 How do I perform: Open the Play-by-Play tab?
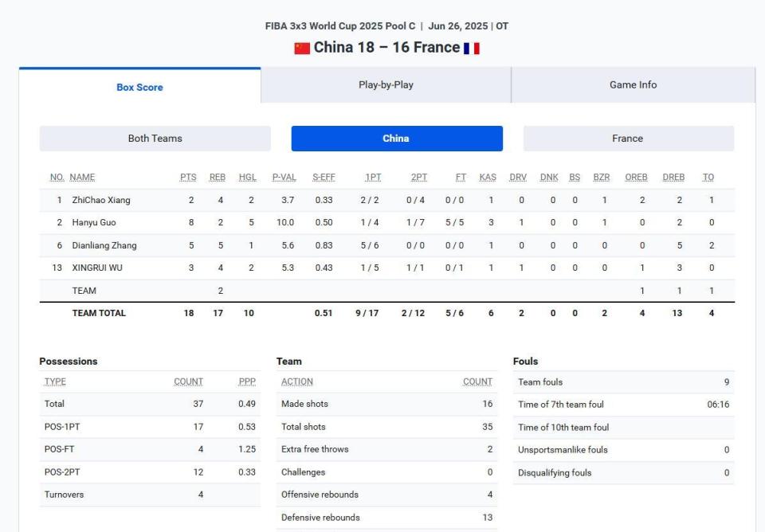point(386,85)
